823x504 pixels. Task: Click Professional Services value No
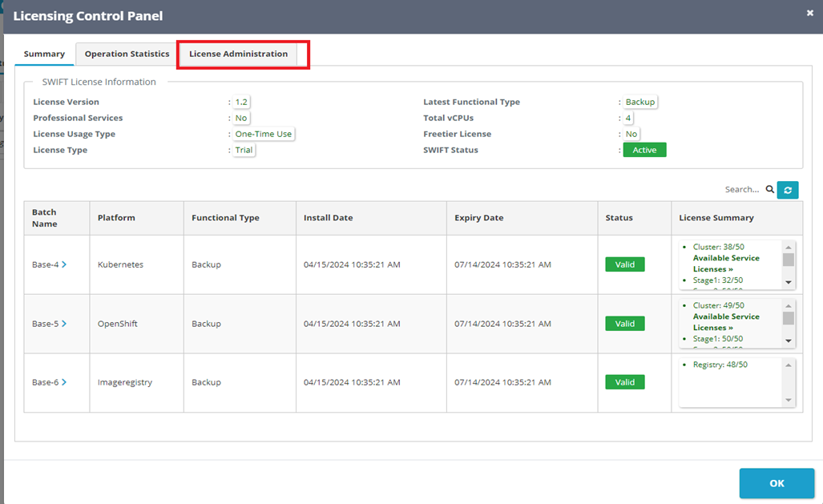pos(241,118)
